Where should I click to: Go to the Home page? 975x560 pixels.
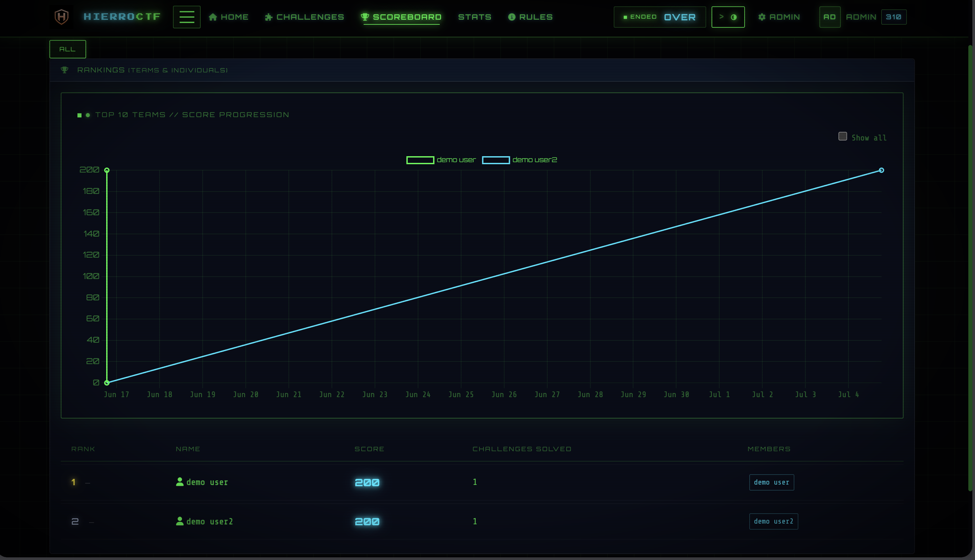click(228, 17)
